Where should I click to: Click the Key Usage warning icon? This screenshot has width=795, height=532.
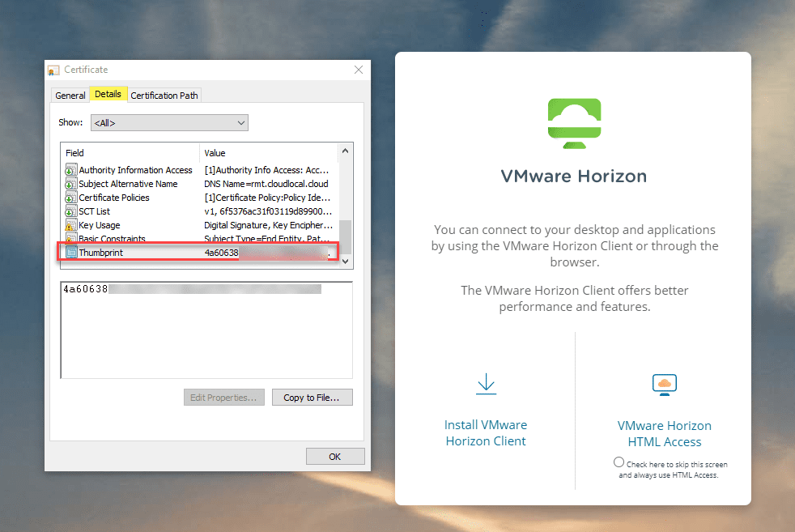[x=71, y=225]
